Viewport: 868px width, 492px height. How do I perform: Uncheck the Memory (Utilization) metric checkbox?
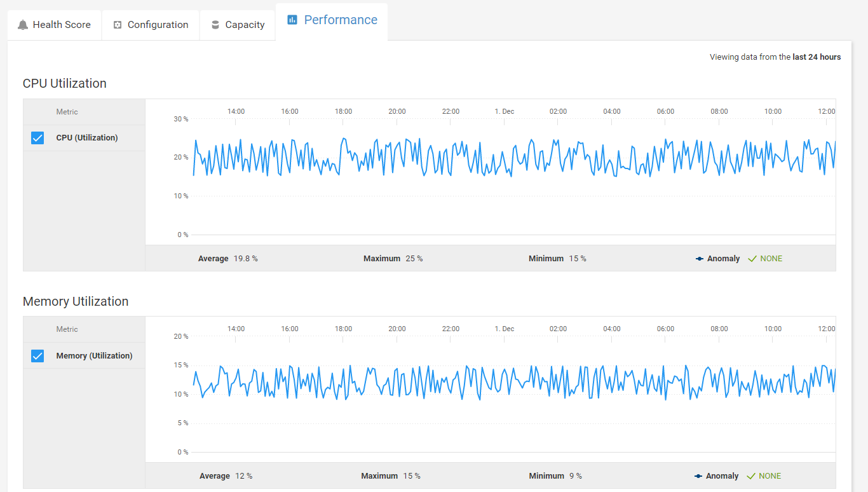(37, 356)
